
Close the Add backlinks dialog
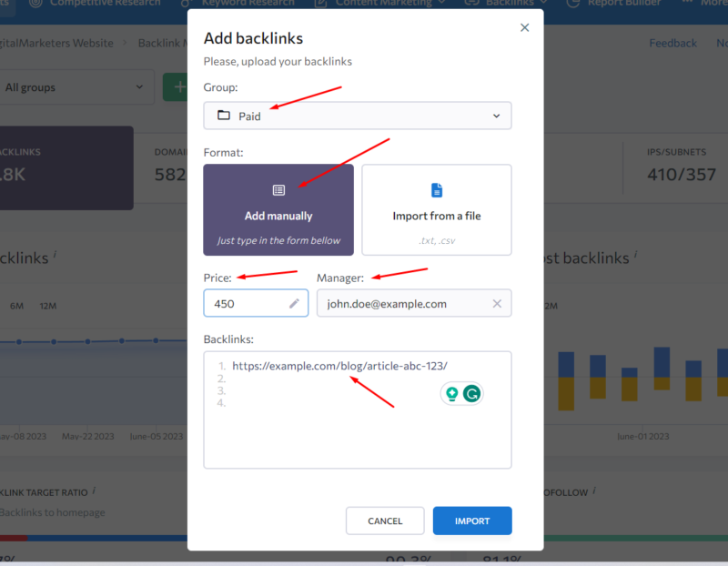(x=525, y=28)
